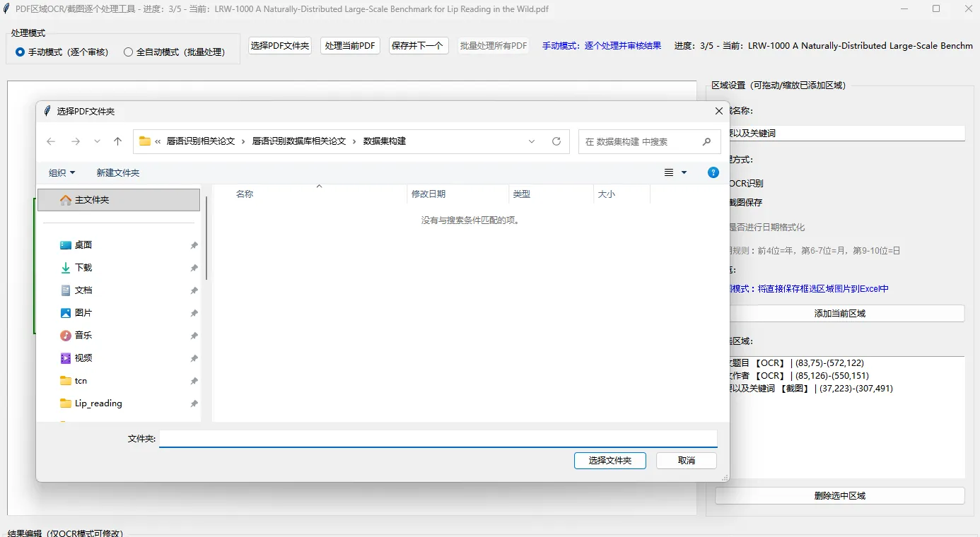Screen dimensions: 980x537
Task: Open the view options dropdown arrow
Action: point(683,172)
